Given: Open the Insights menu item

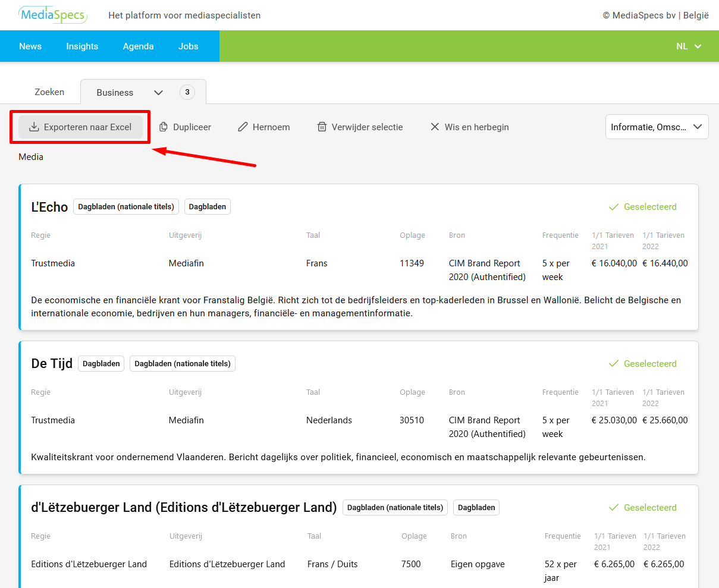Looking at the screenshot, I should coord(82,46).
